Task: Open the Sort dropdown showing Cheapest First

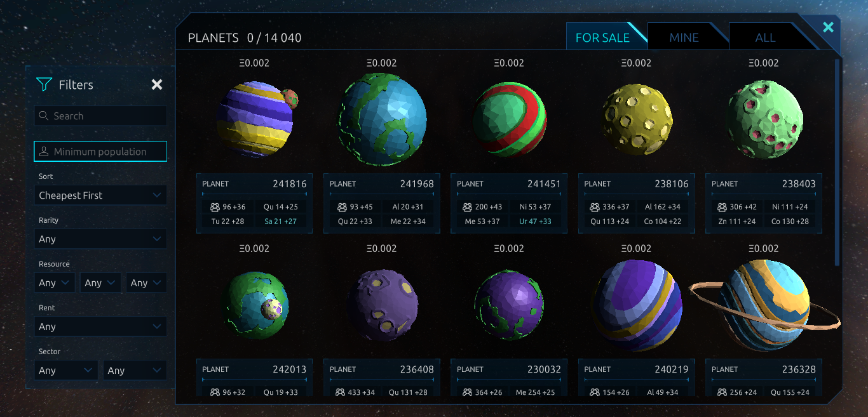Action: tap(100, 195)
